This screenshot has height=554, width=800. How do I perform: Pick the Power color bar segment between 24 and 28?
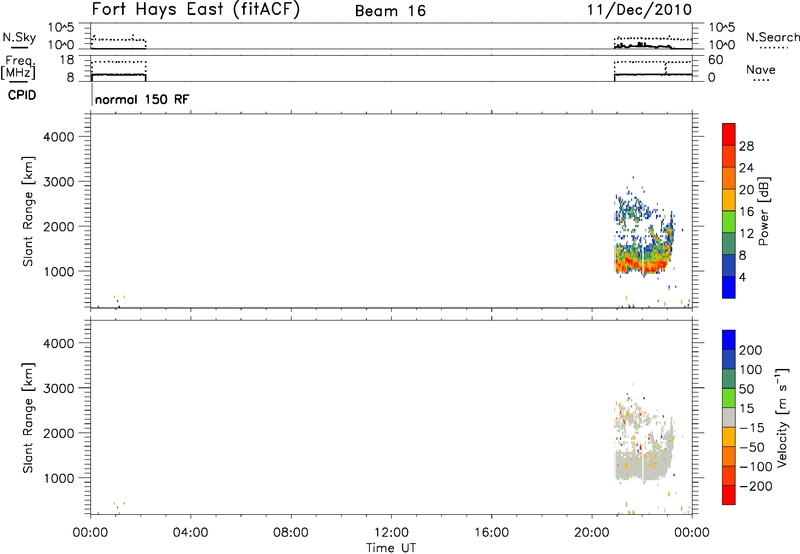(729, 156)
